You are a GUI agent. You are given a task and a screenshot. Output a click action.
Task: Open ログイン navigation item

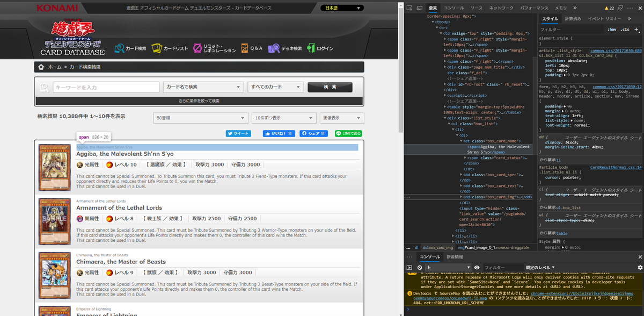320,48
